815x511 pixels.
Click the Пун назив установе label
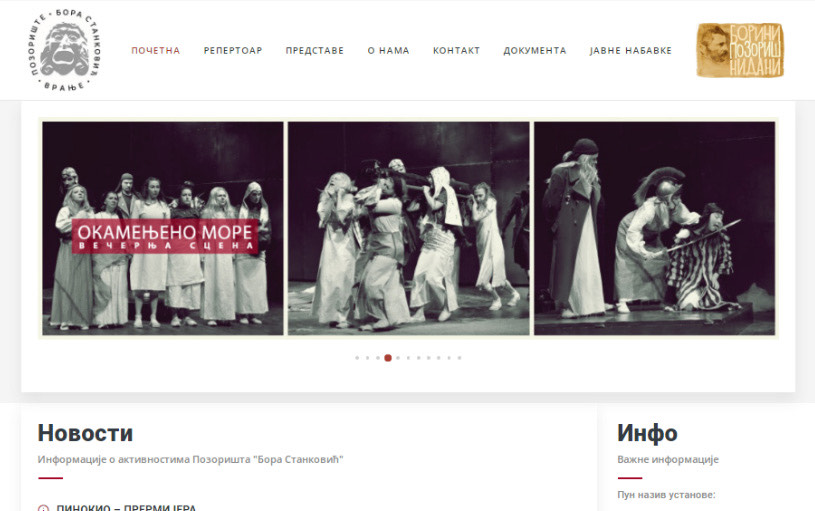[666, 494]
